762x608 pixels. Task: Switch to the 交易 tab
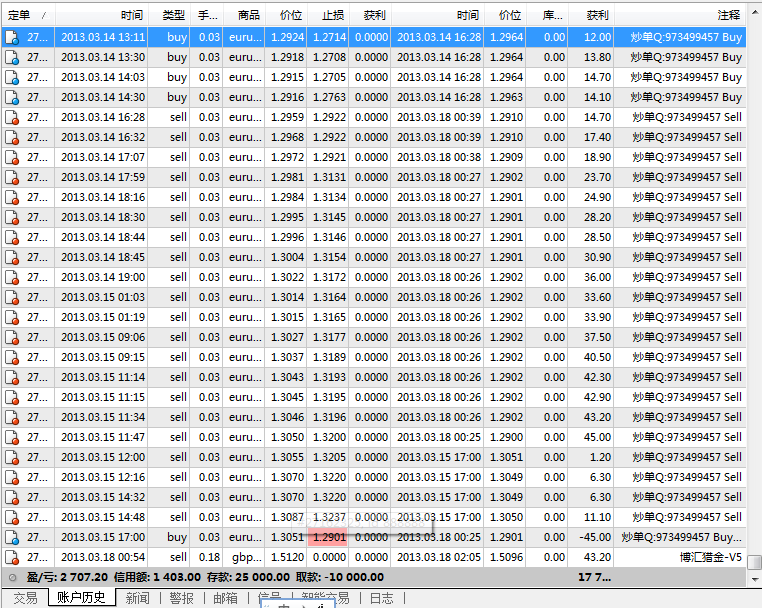(25, 598)
